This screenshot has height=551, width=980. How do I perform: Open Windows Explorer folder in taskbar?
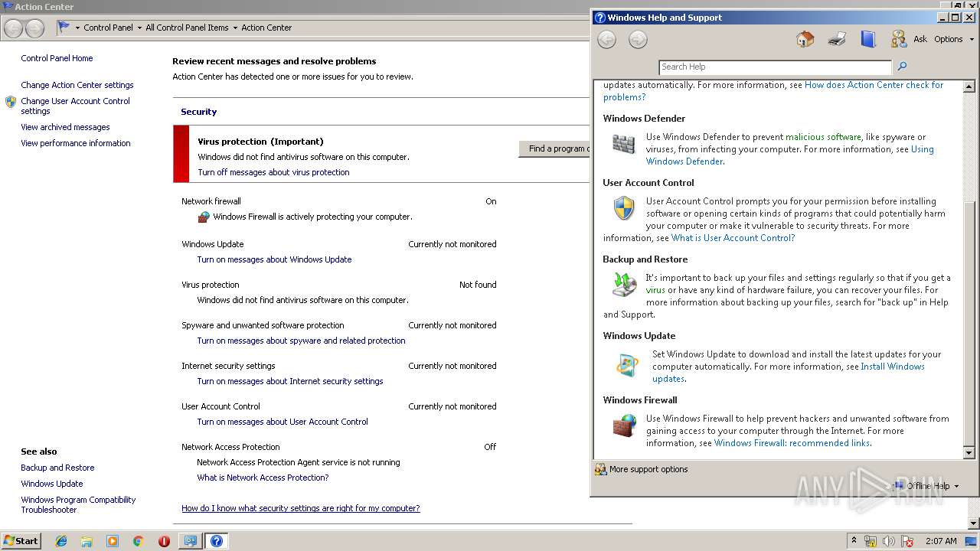pos(87,541)
